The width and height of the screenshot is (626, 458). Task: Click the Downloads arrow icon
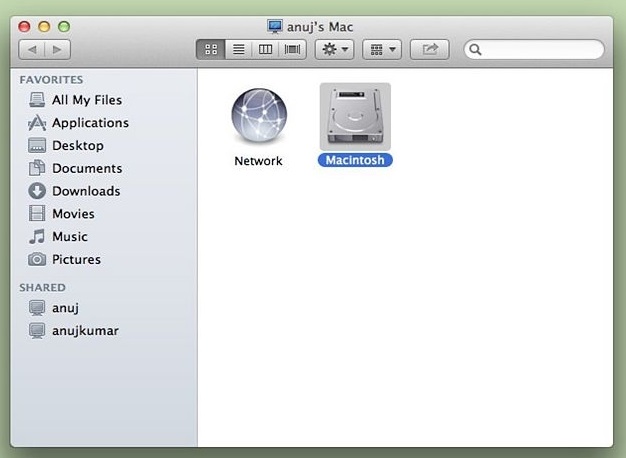37,191
